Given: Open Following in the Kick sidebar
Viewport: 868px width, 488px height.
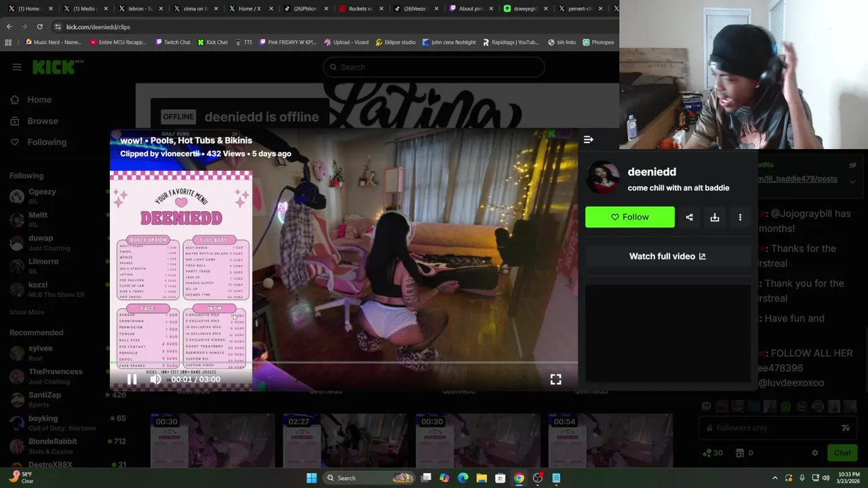Looking at the screenshot, I should point(47,142).
